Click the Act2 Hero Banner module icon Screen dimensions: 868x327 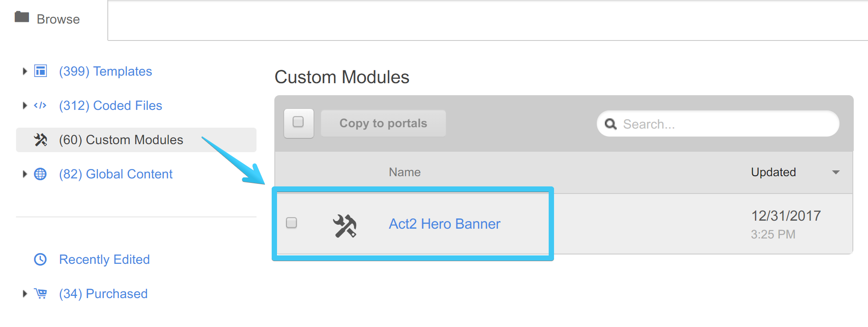coord(344,225)
